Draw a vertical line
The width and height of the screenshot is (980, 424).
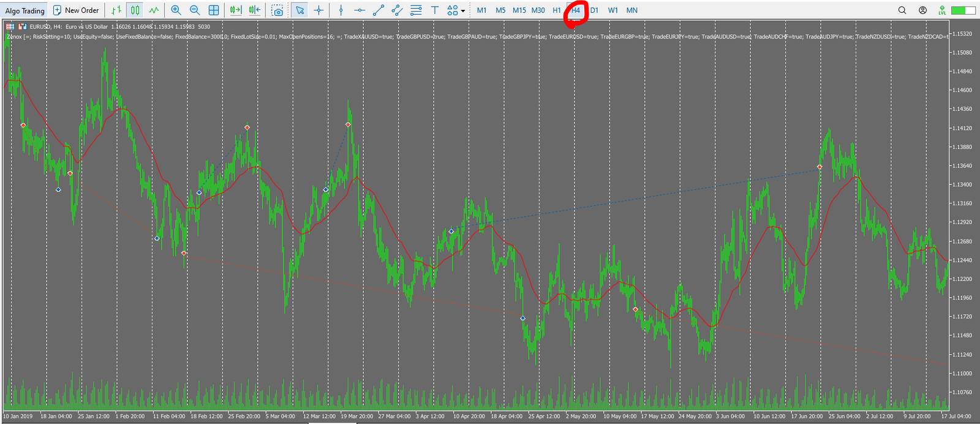point(341,10)
